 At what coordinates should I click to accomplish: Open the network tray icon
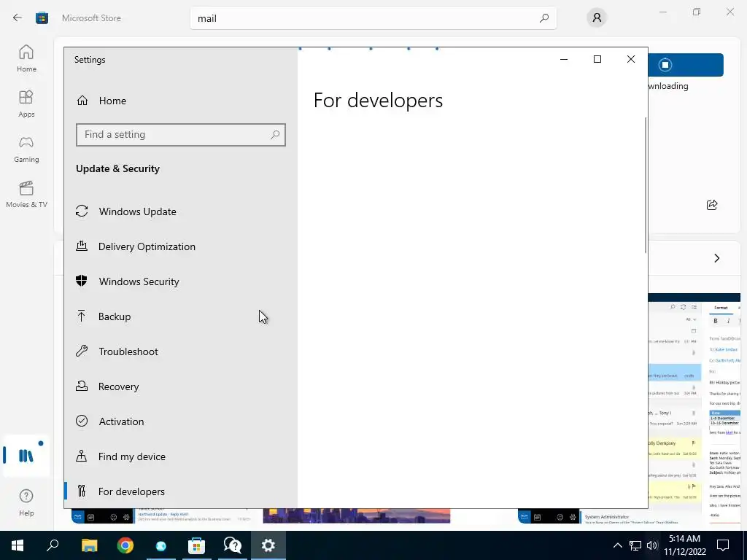coord(635,545)
